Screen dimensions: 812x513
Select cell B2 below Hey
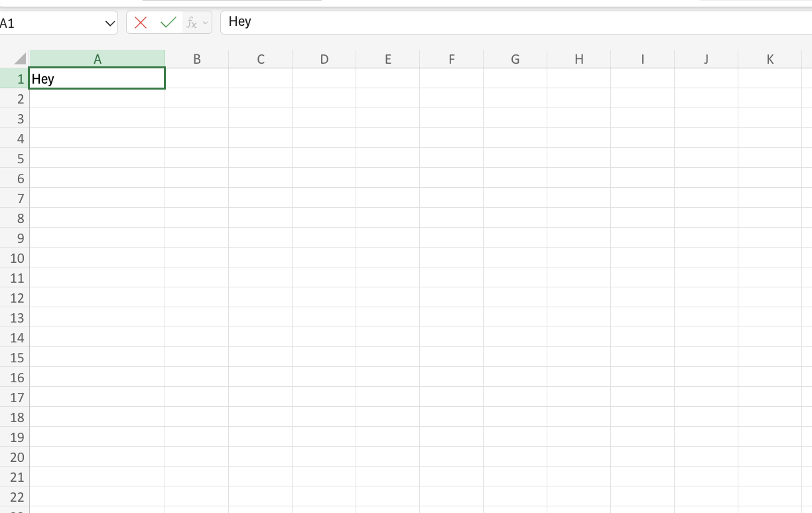click(197, 99)
